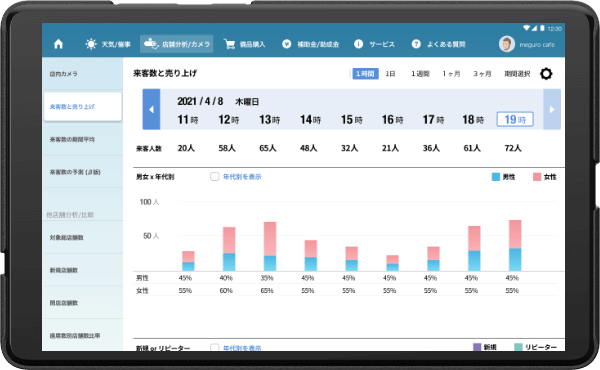Select the 3ヶ月 period tab
This screenshot has width=600, height=370.
(482, 74)
